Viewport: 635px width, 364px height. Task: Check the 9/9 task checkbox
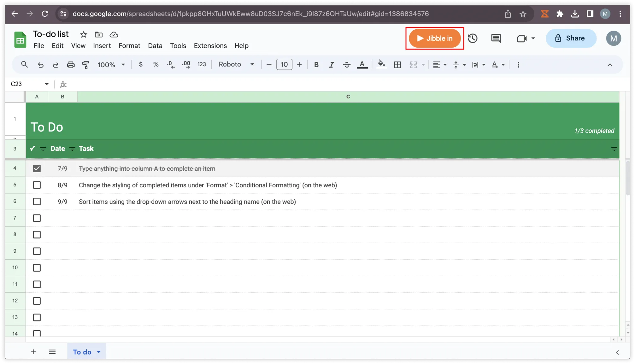[x=37, y=202]
